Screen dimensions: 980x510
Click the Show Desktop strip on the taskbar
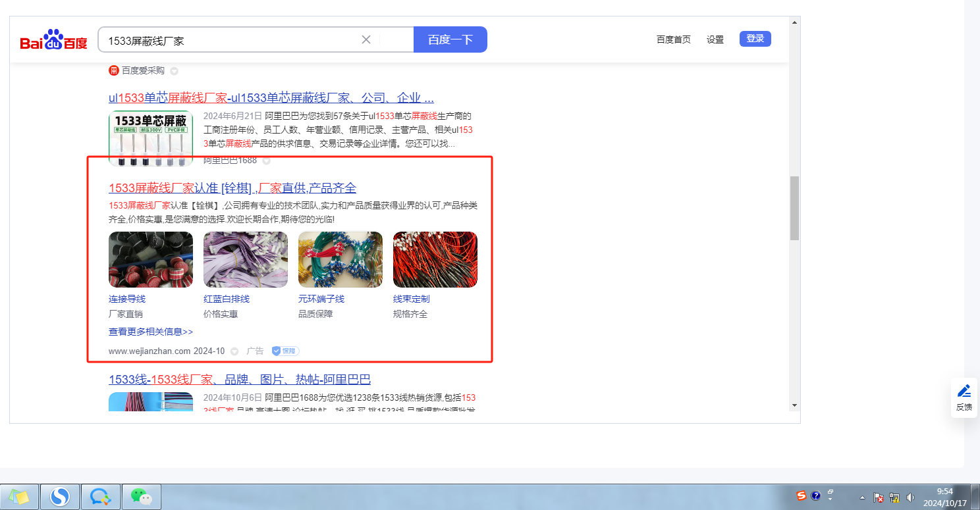coord(975,497)
